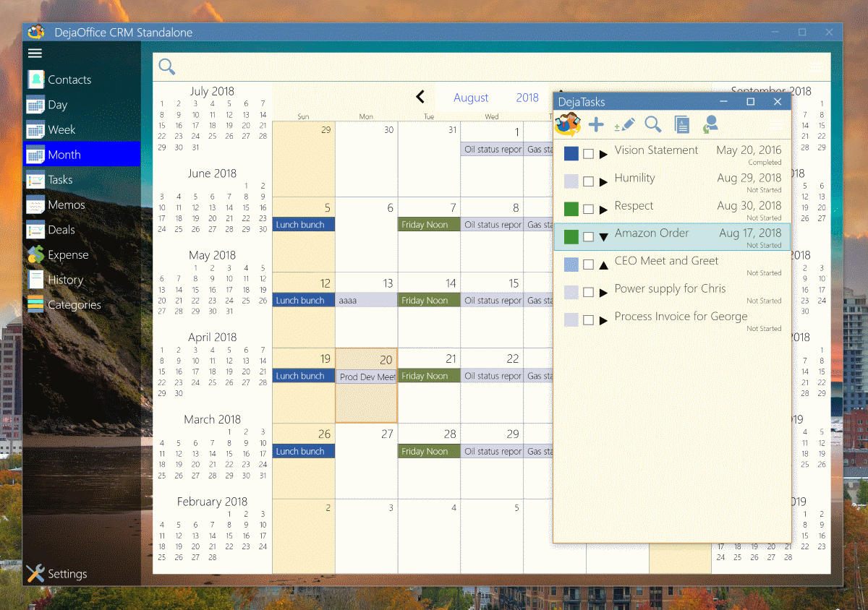
Task: Collapse the Amazon Order down arrow
Action: (604, 238)
